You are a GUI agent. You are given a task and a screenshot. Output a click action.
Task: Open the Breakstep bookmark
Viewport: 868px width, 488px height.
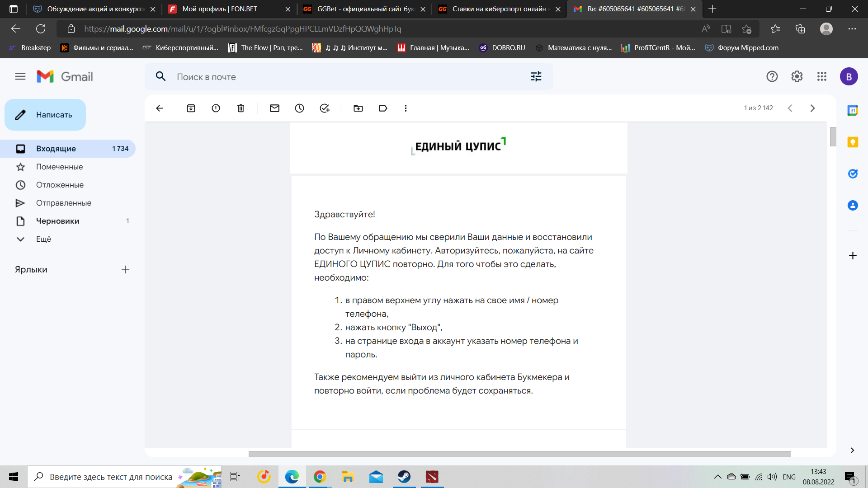tap(30, 48)
